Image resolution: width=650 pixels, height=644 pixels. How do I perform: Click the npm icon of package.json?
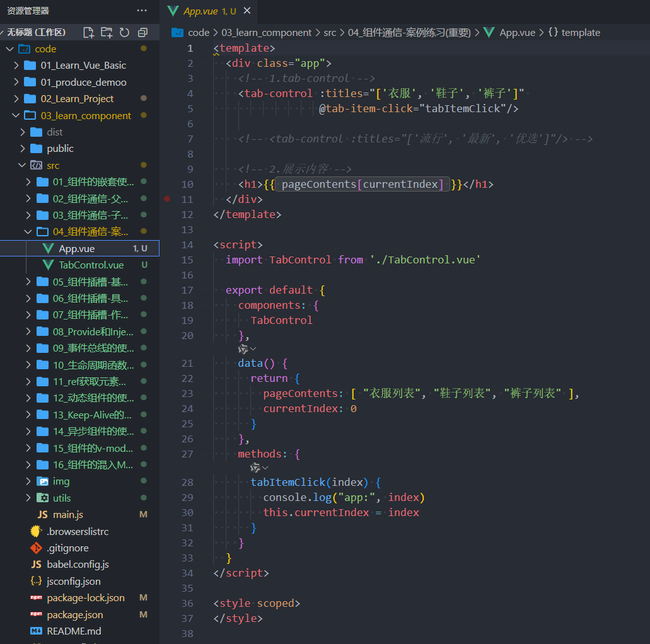click(36, 614)
